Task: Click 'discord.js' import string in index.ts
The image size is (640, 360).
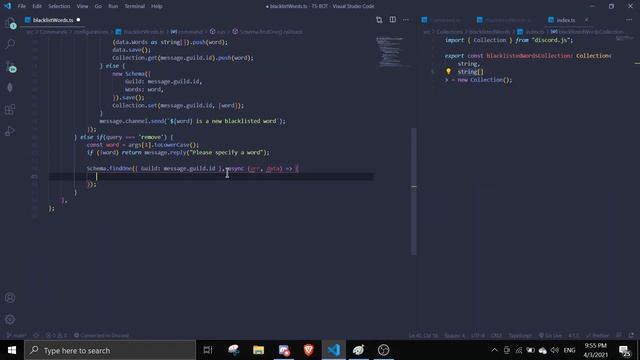Action: tap(552, 40)
